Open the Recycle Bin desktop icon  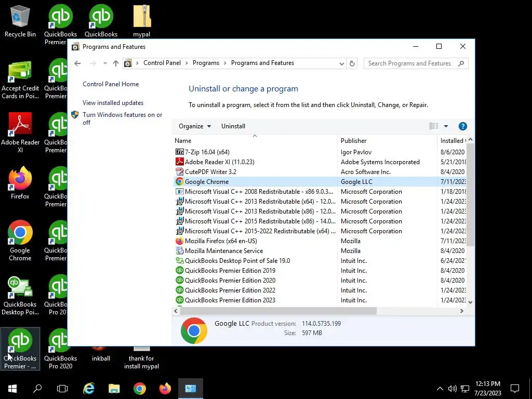(x=20, y=21)
